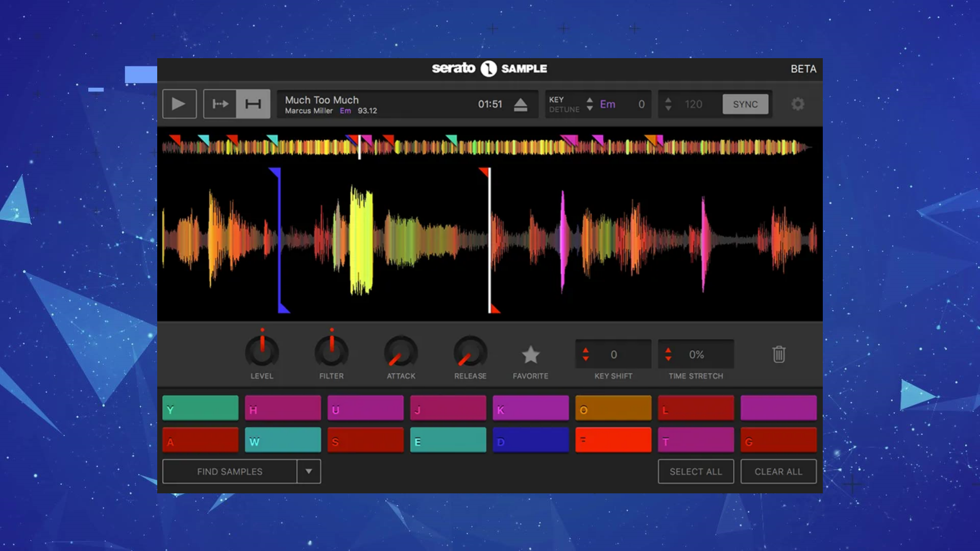Image resolution: width=980 pixels, height=551 pixels.
Task: Click the LEVEL knob
Action: tap(262, 352)
